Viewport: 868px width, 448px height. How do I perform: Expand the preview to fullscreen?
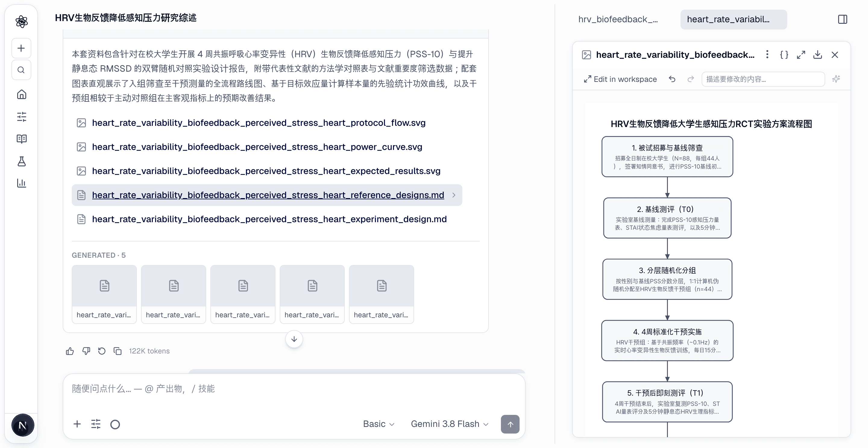(x=801, y=54)
